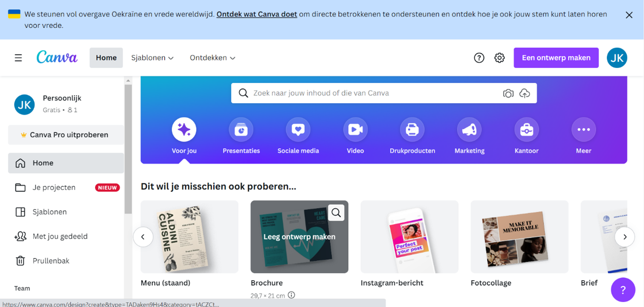Image resolution: width=644 pixels, height=307 pixels.
Task: Select the Sociale media heart icon
Action: click(x=298, y=129)
